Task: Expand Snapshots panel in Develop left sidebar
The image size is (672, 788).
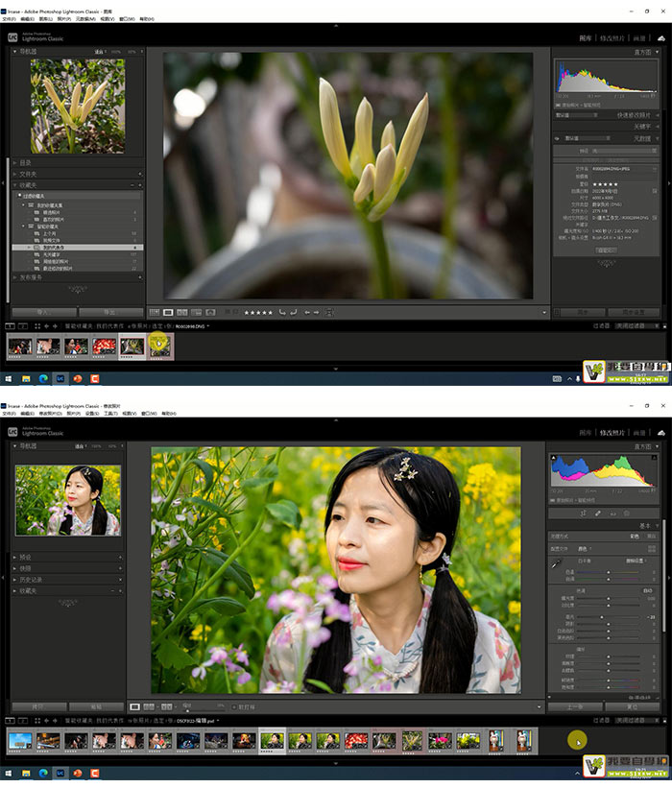Action: 15,568
